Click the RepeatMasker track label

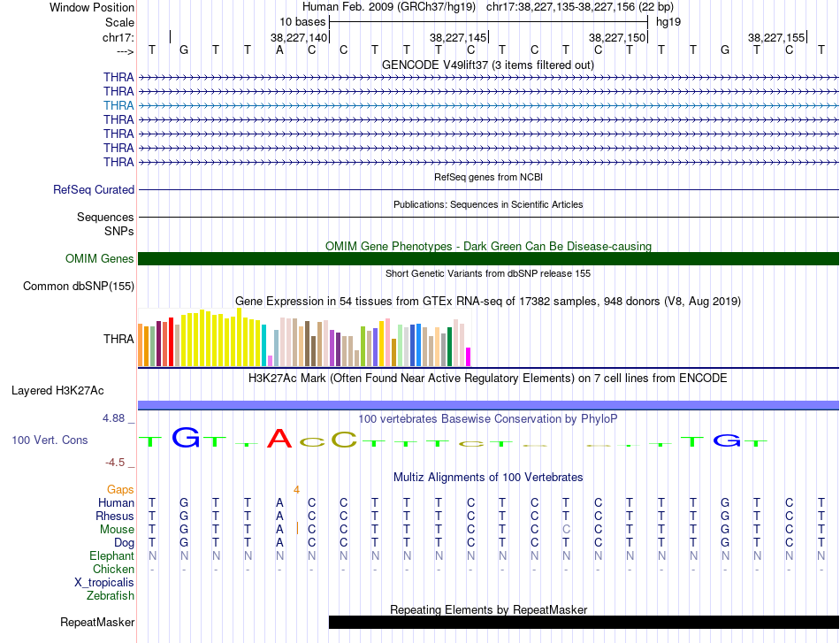point(97,622)
